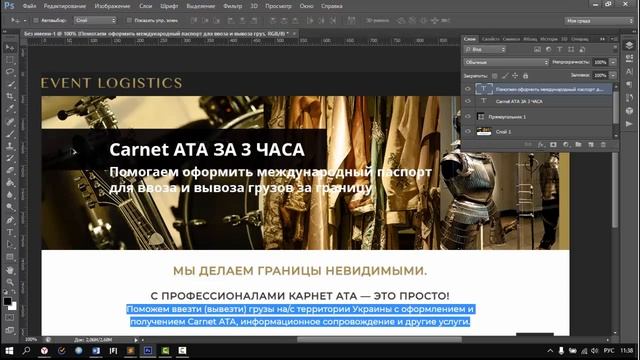Viewport: 640px width, 360px height.
Task: Add a layer mask
Action: 553,144
